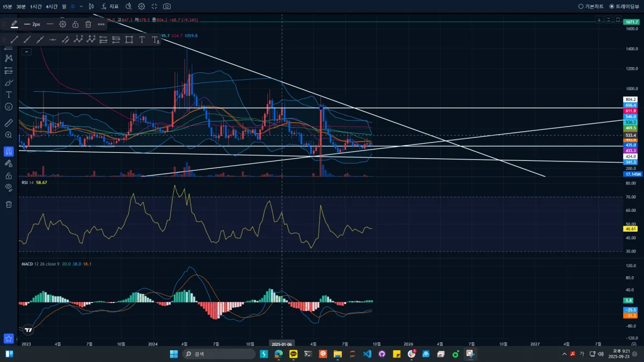This screenshot has width=644, height=362.
Task: Open more options in drawing toolbar
Action: (x=101, y=24)
